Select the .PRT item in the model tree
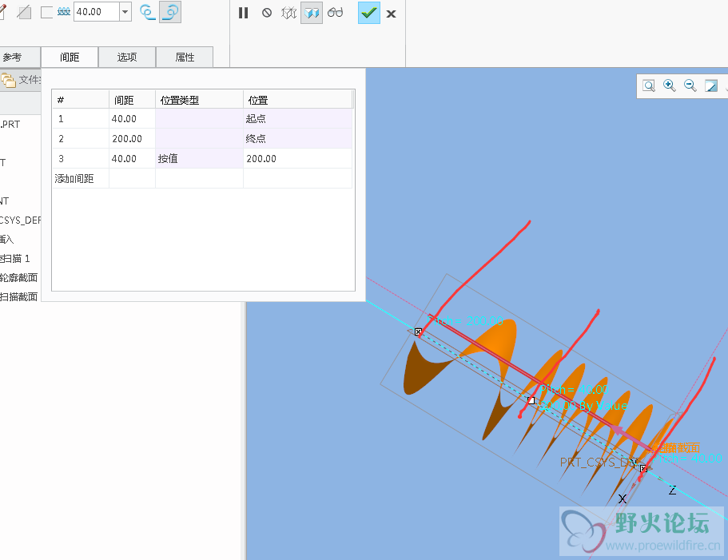This screenshot has width=728, height=560. click(10, 125)
